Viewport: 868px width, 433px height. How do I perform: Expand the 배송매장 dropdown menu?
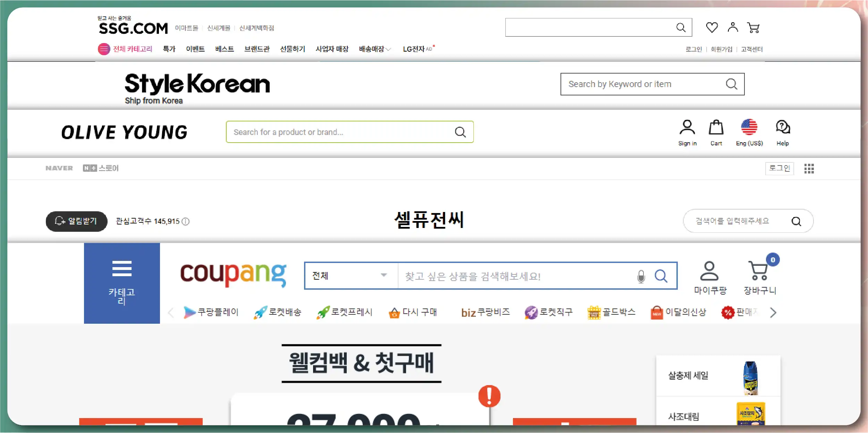pos(375,49)
